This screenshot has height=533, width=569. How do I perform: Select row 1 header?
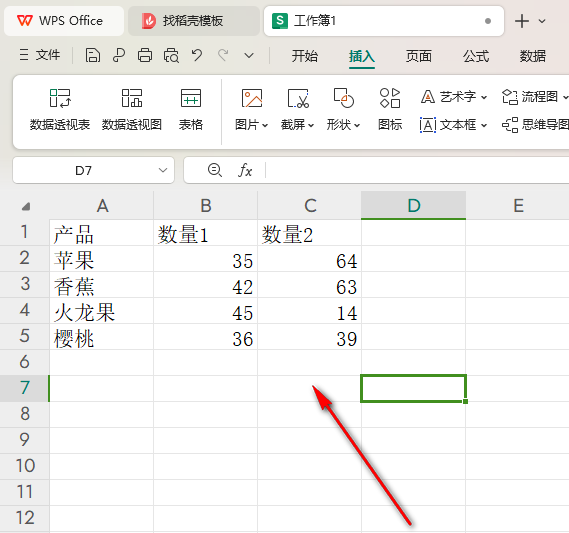24,232
